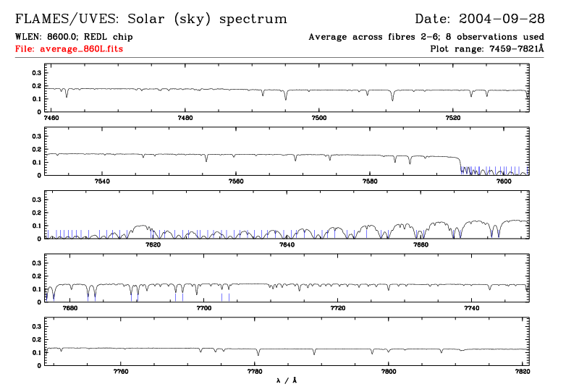Click the blue marker pair near 7703 Å
566x392 pixels.
click(225, 297)
